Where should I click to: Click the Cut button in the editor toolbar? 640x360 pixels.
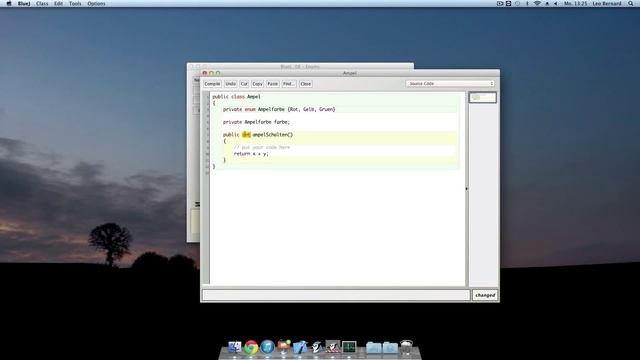click(244, 84)
